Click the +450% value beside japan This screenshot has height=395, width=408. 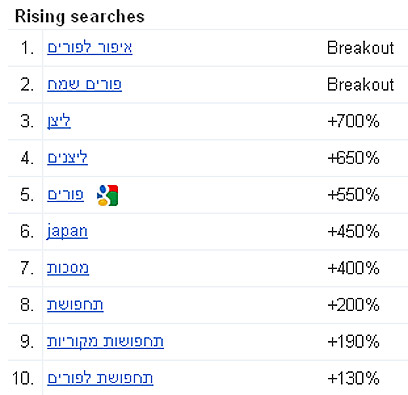[353, 231]
